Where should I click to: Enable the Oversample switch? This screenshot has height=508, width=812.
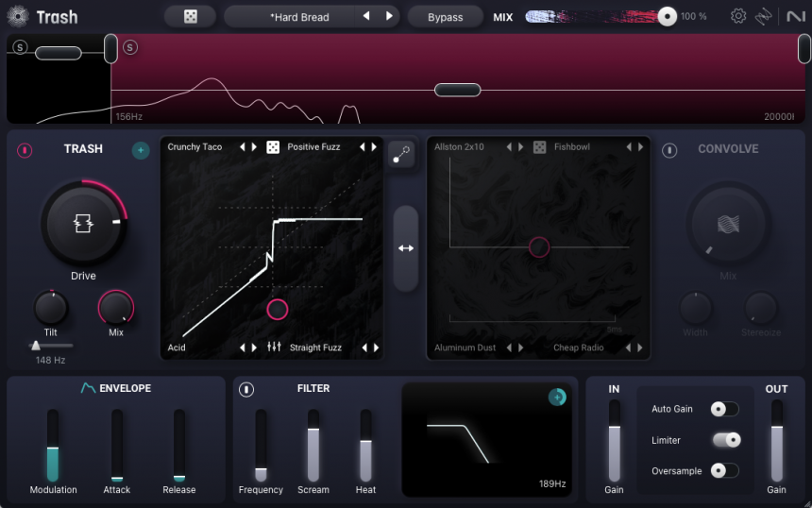724,471
